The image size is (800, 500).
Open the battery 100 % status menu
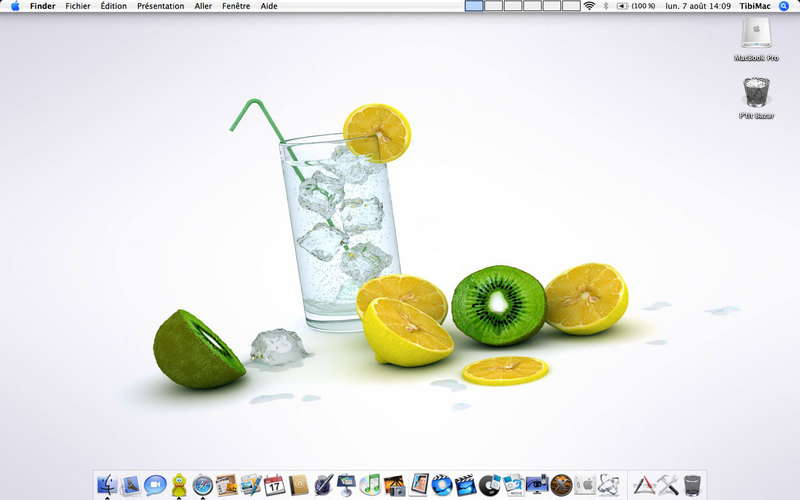tap(636, 6)
